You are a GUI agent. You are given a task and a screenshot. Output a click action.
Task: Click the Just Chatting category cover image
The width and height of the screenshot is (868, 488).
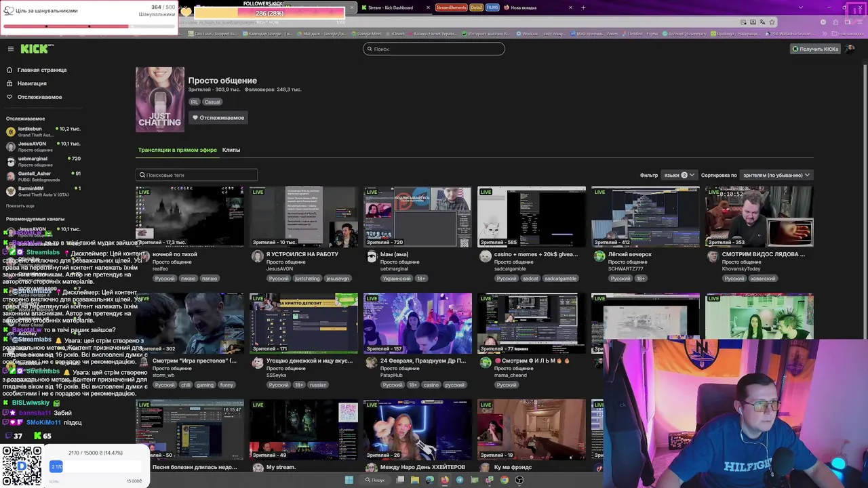160,99
